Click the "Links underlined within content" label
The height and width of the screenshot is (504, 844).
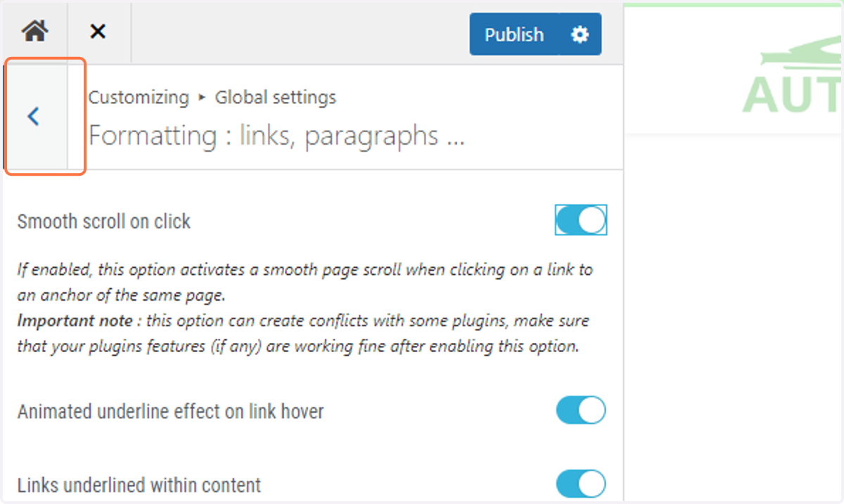click(139, 485)
